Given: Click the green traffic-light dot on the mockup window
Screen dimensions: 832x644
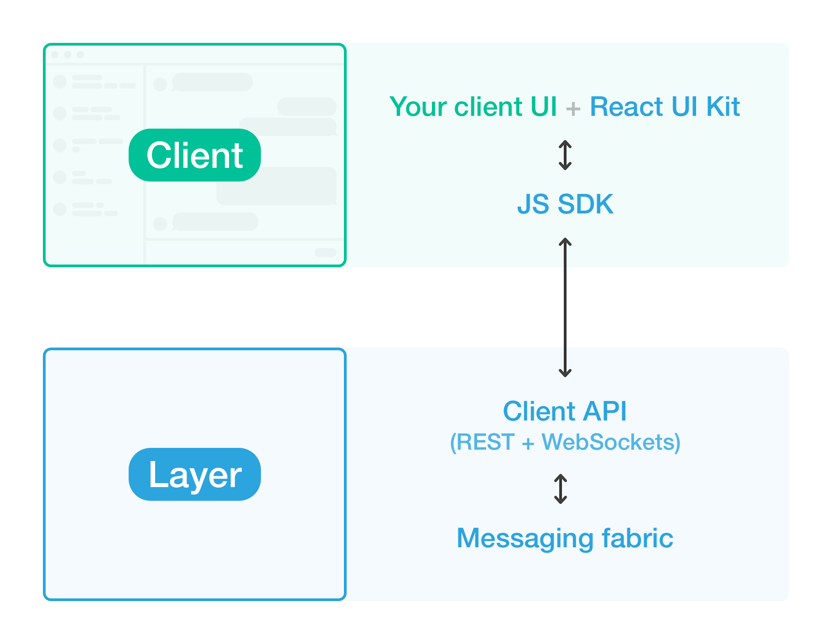Looking at the screenshot, I should (80, 54).
